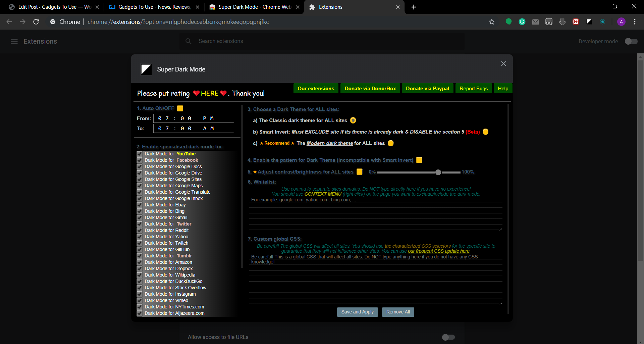The image size is (644, 344).
Task: Uncheck Dark Mode for GitHub
Action: 140,249
